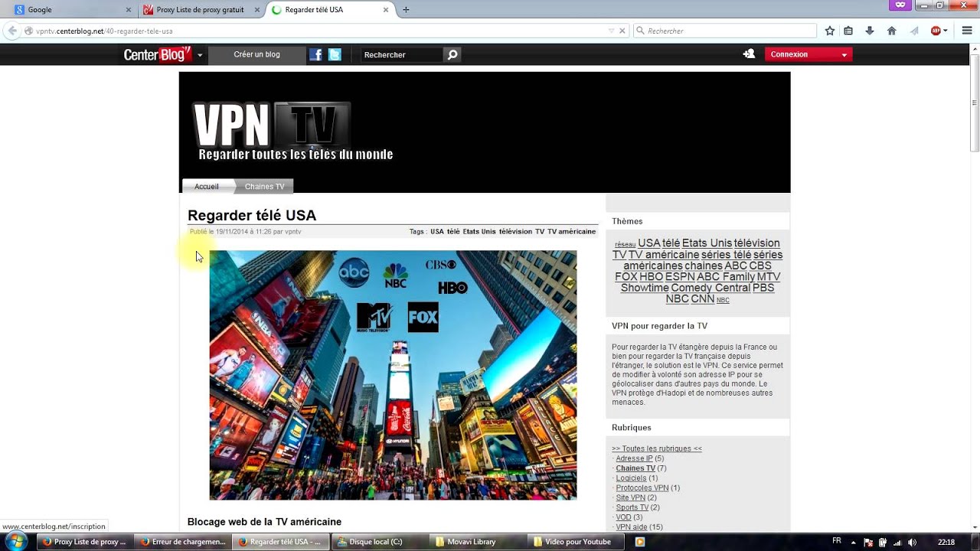The height and width of the screenshot is (551, 980).
Task: Click the paper plane send icon
Action: 913,31
